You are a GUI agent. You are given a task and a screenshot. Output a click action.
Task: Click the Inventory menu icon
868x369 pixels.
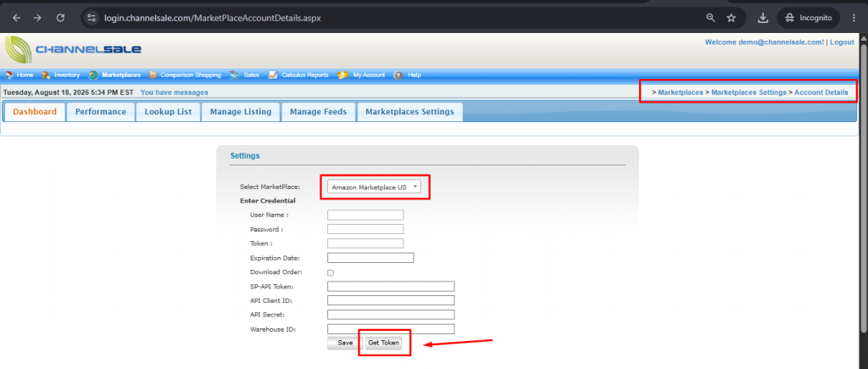(46, 75)
